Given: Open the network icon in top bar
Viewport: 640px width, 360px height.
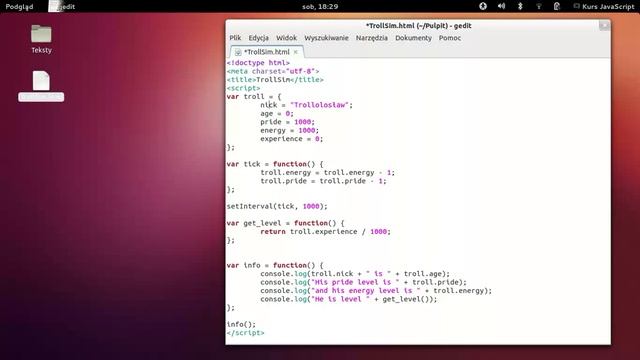Looking at the screenshot, I should [539, 6].
